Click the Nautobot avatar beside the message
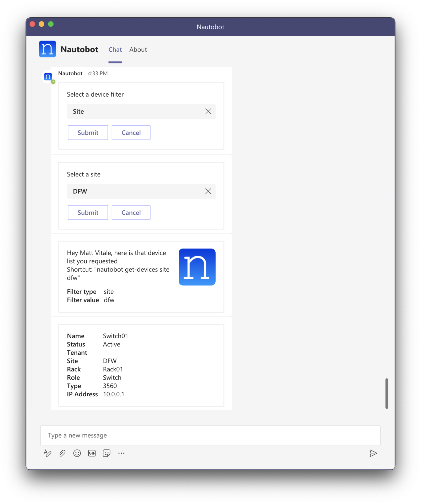 48,77
